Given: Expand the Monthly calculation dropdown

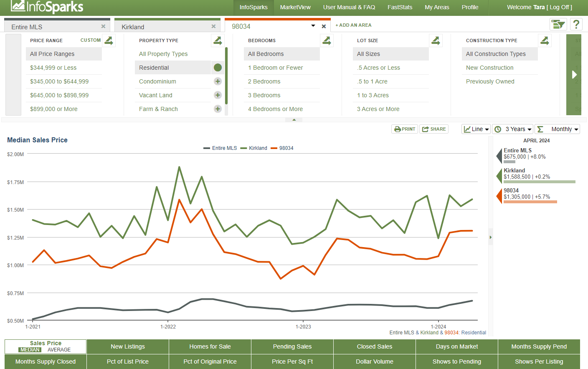Looking at the screenshot, I should click(558, 129).
